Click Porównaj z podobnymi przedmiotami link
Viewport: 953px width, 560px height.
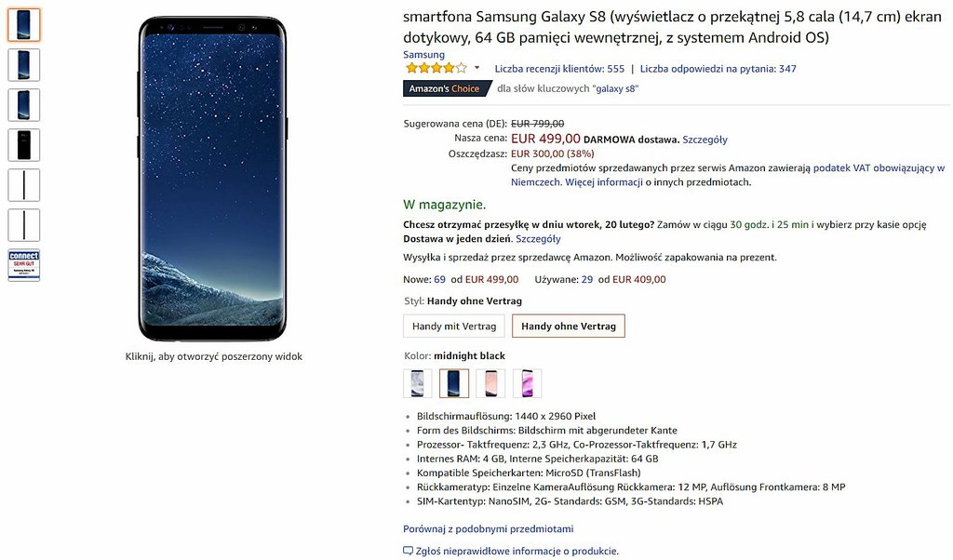point(488,528)
